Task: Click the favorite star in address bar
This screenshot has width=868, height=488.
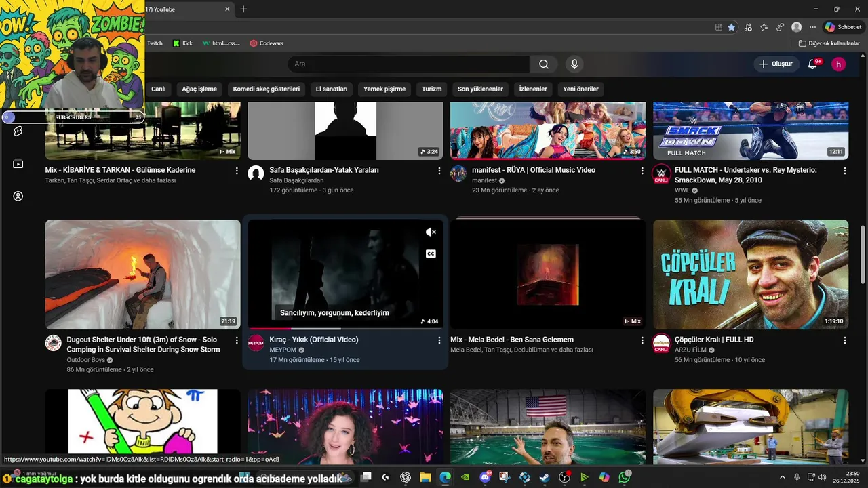Action: (732, 27)
